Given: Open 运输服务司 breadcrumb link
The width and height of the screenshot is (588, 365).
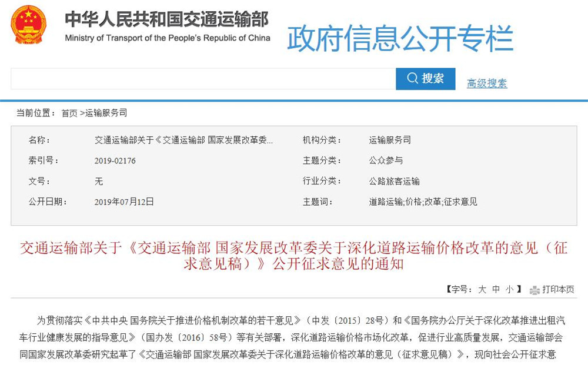Looking at the screenshot, I should click(106, 113).
